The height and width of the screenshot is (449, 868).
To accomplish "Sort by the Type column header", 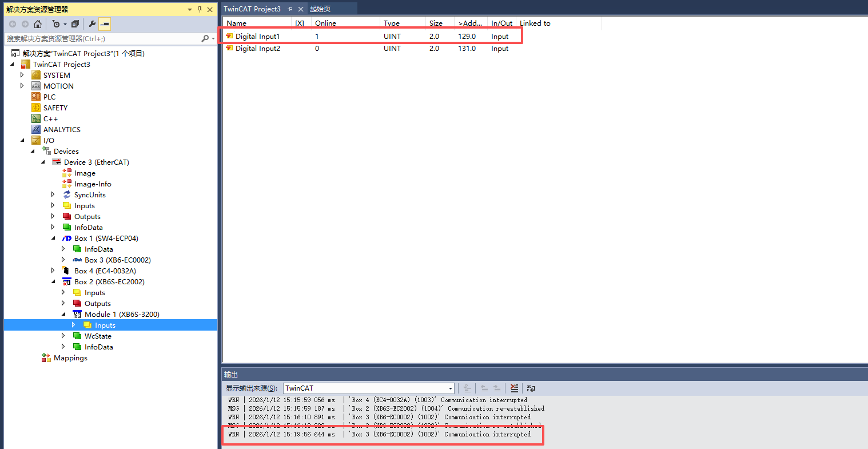I will (392, 23).
